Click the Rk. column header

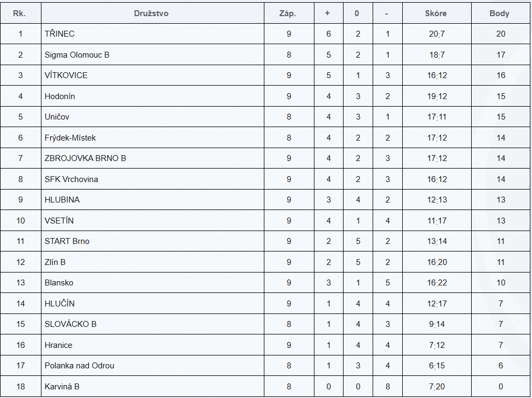(20, 13)
